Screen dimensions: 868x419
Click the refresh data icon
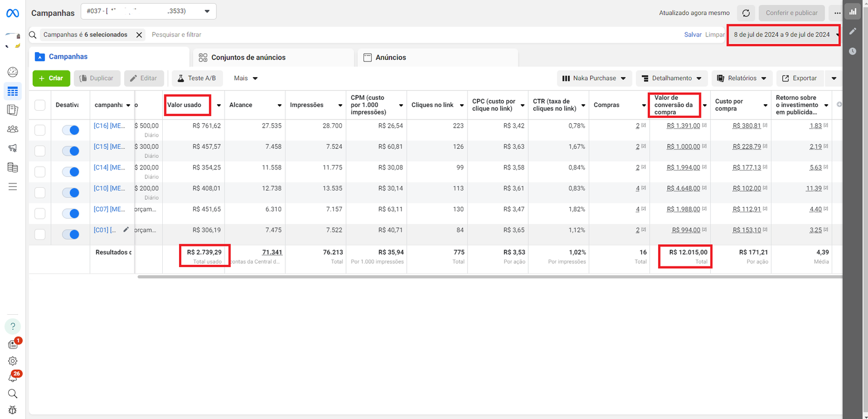[746, 13]
